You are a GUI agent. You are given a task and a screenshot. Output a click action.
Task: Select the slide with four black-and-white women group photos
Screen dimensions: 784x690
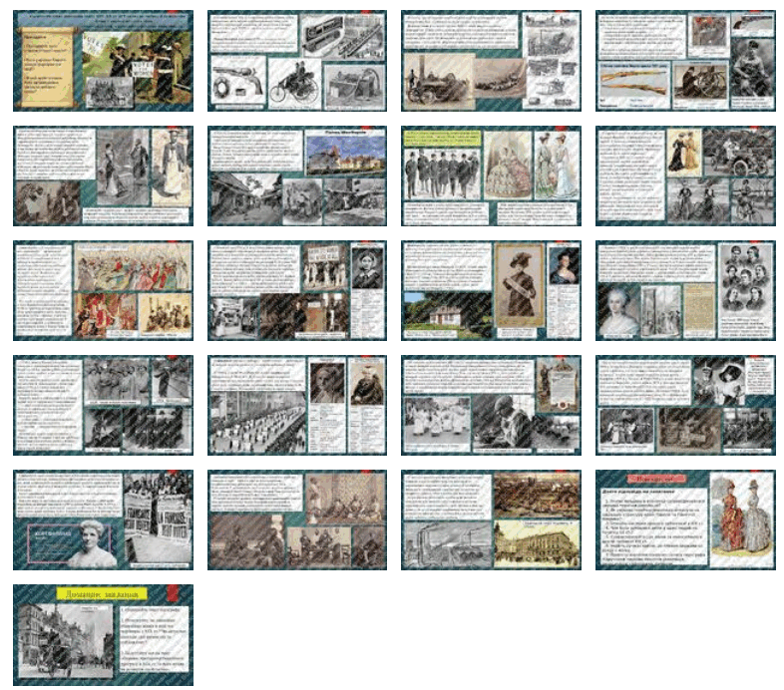(x=103, y=405)
